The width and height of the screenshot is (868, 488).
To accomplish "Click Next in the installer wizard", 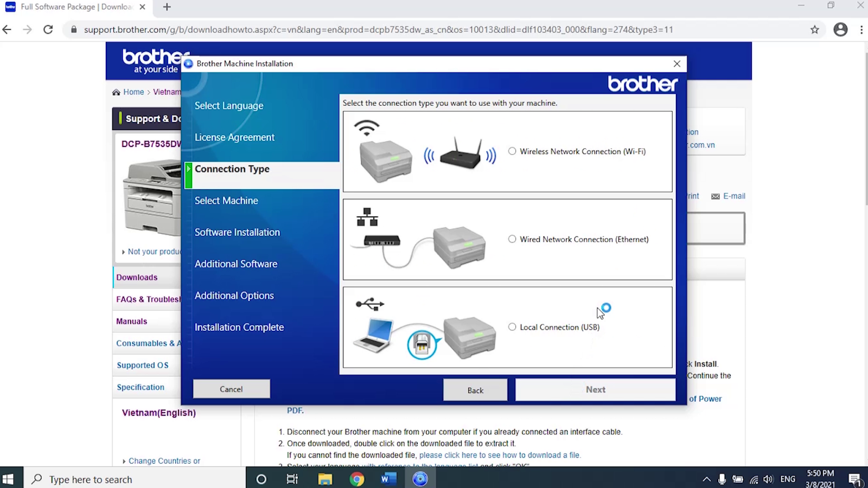I will [595, 389].
